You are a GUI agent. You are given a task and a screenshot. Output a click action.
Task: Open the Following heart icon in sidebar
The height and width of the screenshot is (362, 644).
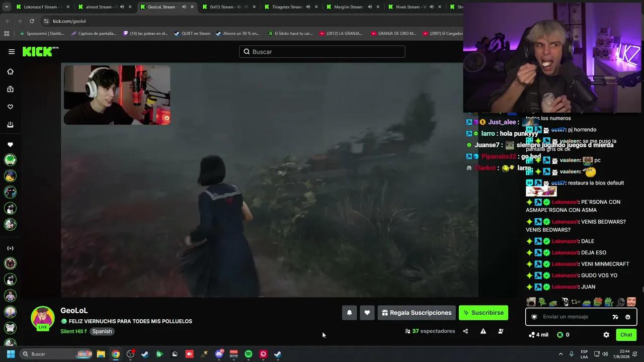tap(10, 107)
